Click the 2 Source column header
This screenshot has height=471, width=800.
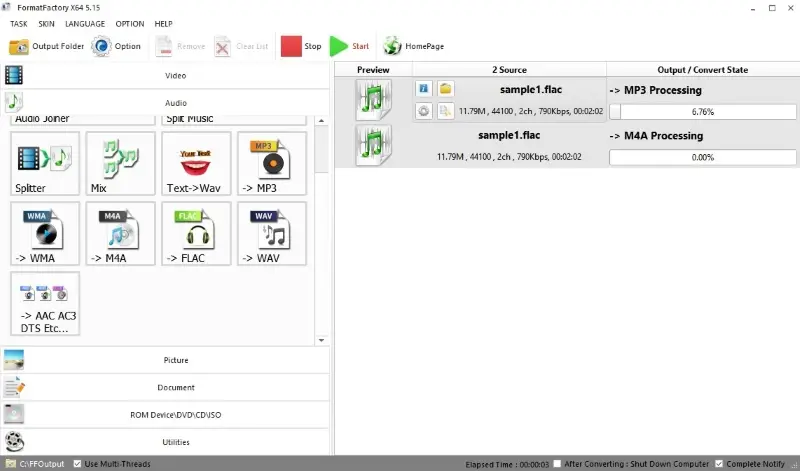[509, 70]
